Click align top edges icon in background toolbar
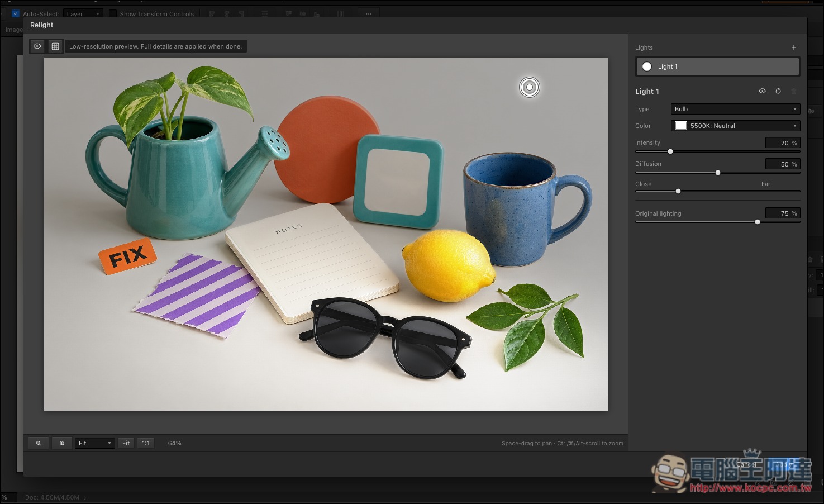Image resolution: width=824 pixels, height=504 pixels. pyautogui.click(x=289, y=14)
